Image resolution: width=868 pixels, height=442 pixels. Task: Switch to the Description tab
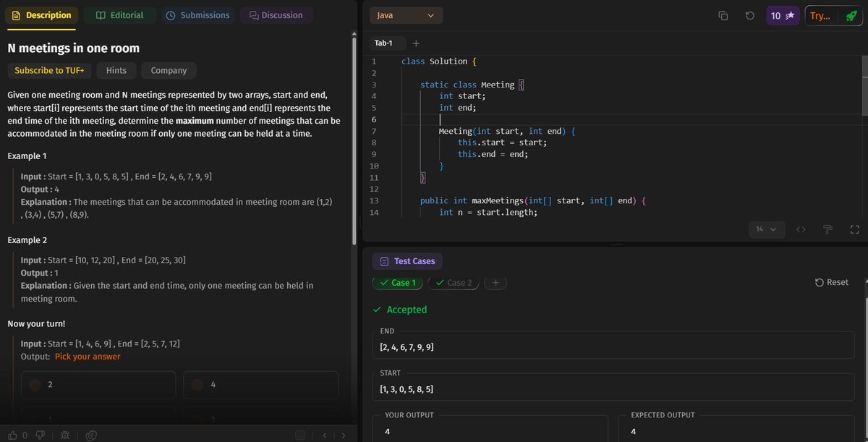41,15
